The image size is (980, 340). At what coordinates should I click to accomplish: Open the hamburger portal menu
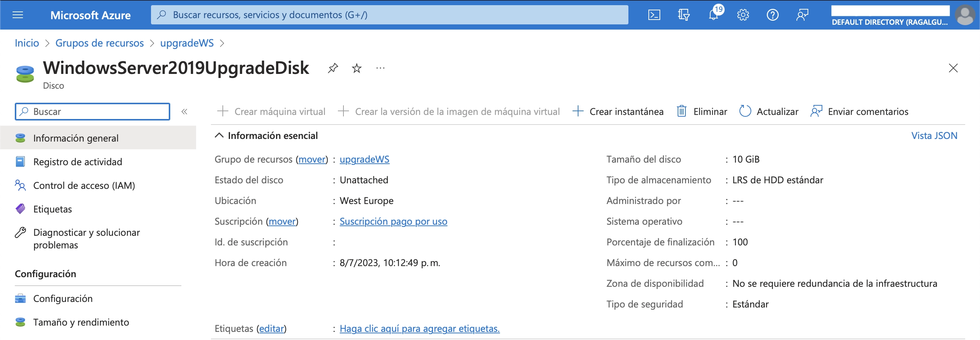coord(18,15)
